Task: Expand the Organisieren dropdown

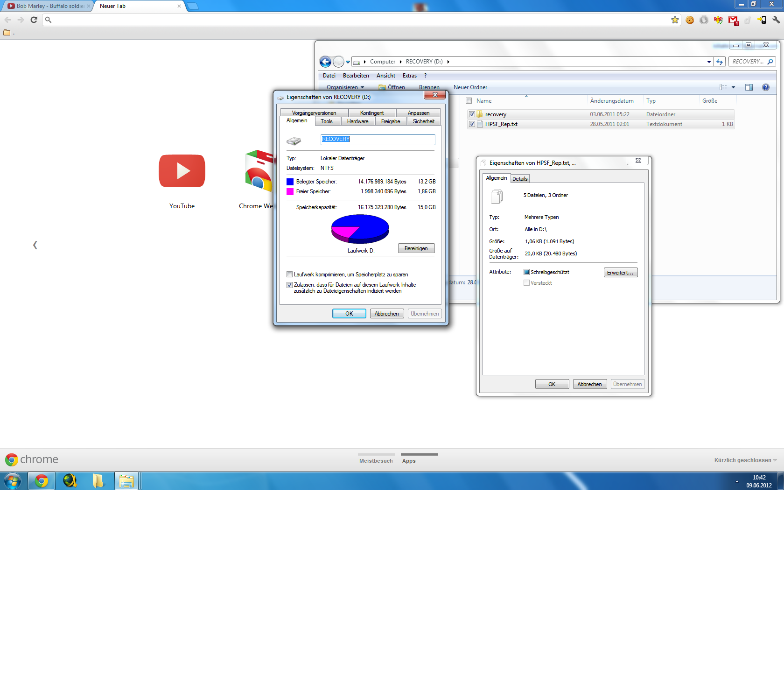Action: point(345,87)
